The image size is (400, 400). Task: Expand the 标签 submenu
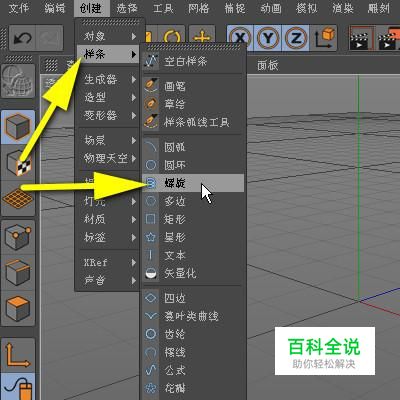[108, 237]
